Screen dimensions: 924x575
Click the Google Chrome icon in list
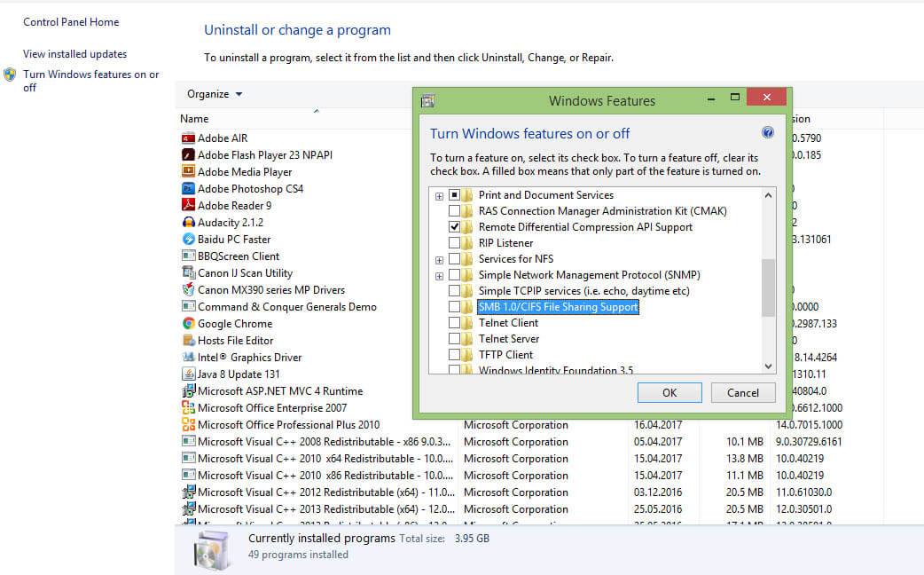(188, 324)
